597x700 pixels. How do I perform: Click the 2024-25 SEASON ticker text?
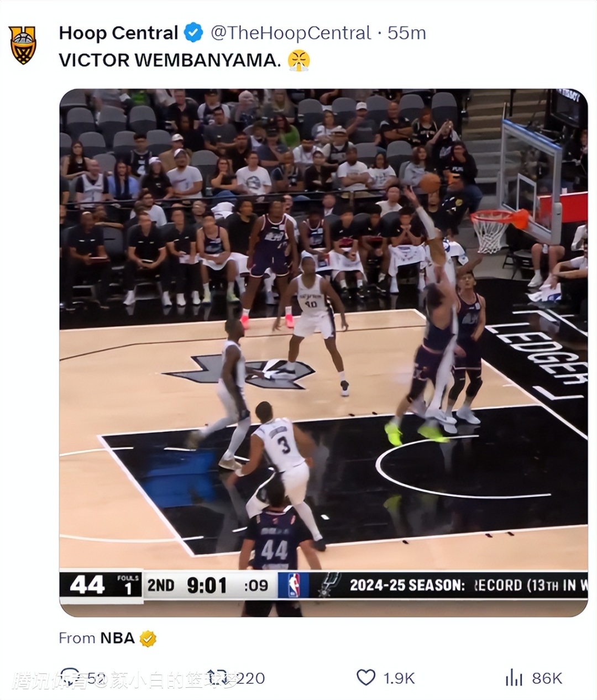point(407,585)
